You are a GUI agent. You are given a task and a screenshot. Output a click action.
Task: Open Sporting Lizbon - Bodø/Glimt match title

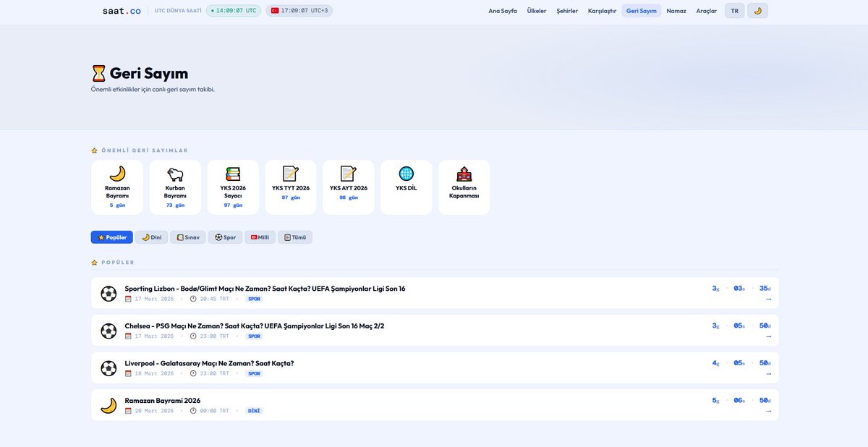point(265,289)
